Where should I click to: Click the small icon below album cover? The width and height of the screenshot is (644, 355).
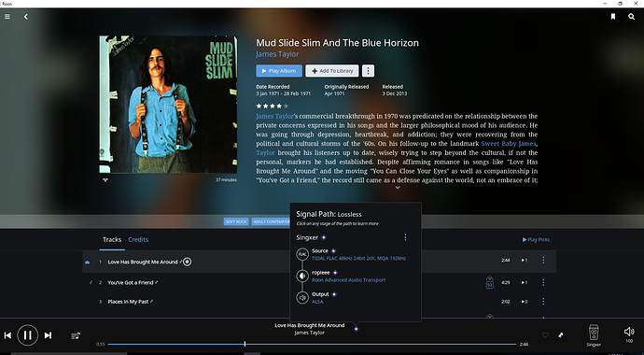[x=105, y=180]
